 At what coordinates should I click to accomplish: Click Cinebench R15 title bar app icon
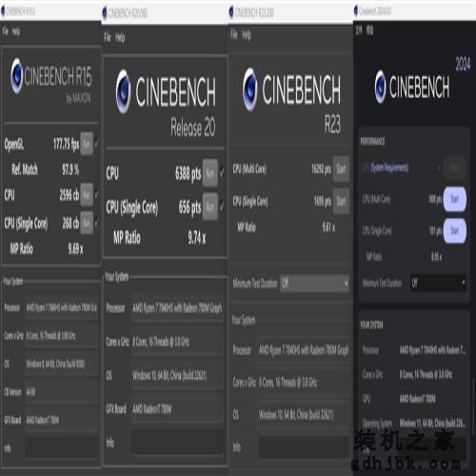pyautogui.click(x=3, y=10)
